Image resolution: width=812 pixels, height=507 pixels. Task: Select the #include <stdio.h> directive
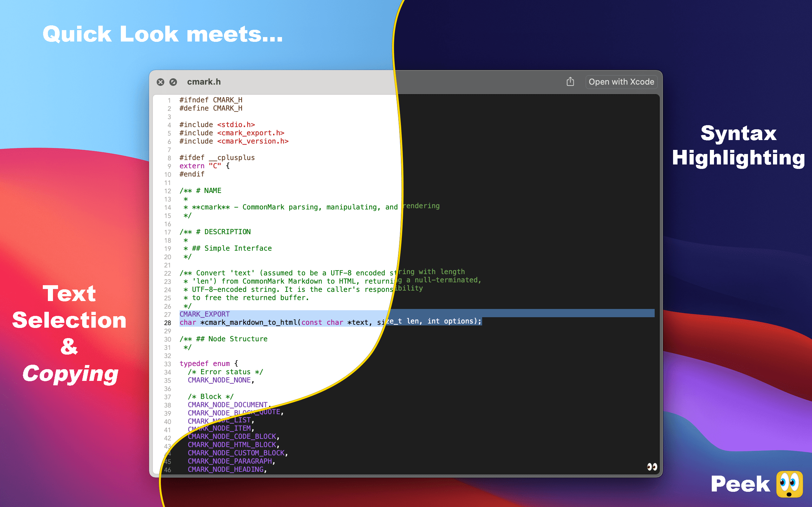(216, 125)
